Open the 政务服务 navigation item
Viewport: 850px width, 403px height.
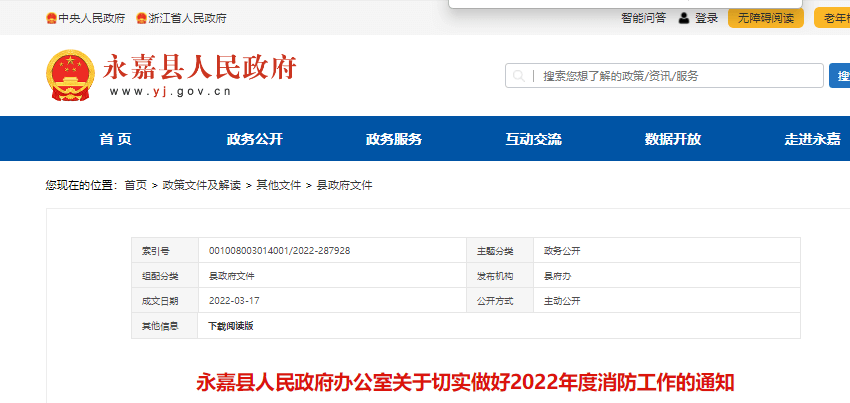[x=394, y=139]
